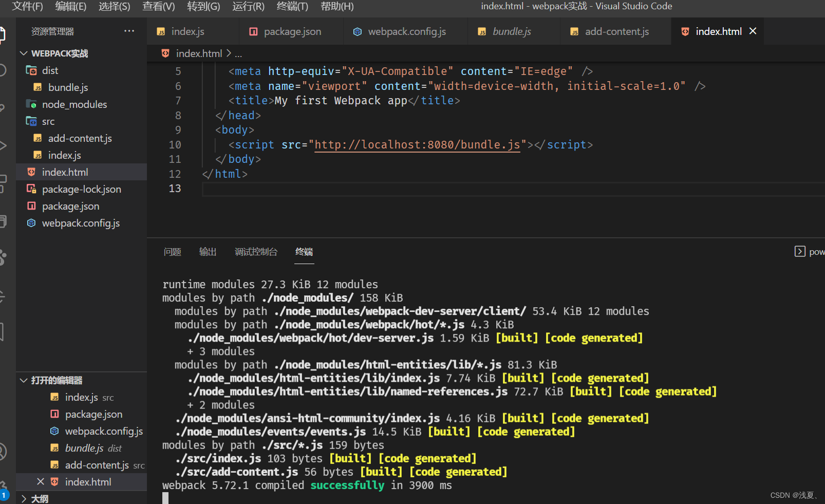Screen dimensions: 825x504
Task: Click the dist folder icon
Action: click(31, 70)
